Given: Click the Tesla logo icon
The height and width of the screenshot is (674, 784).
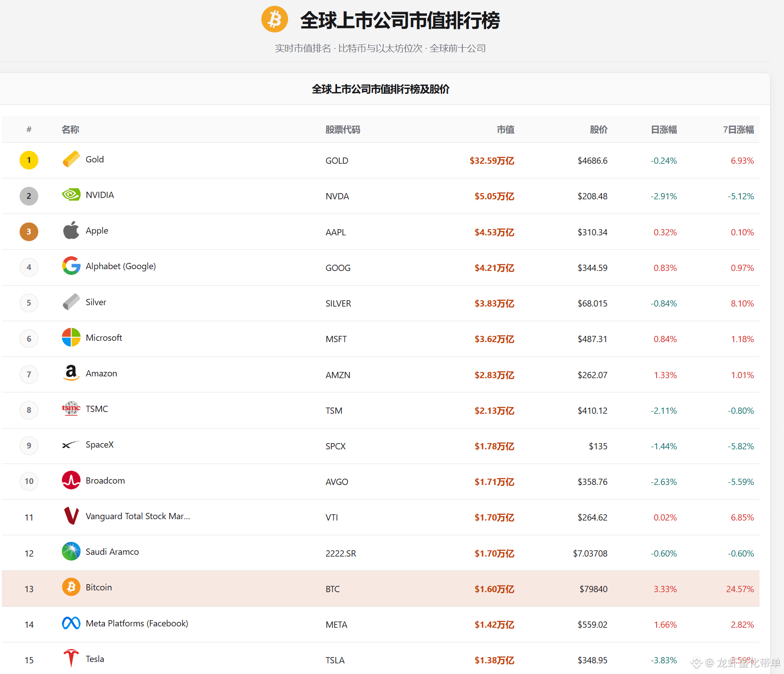Looking at the screenshot, I should coord(71,658).
